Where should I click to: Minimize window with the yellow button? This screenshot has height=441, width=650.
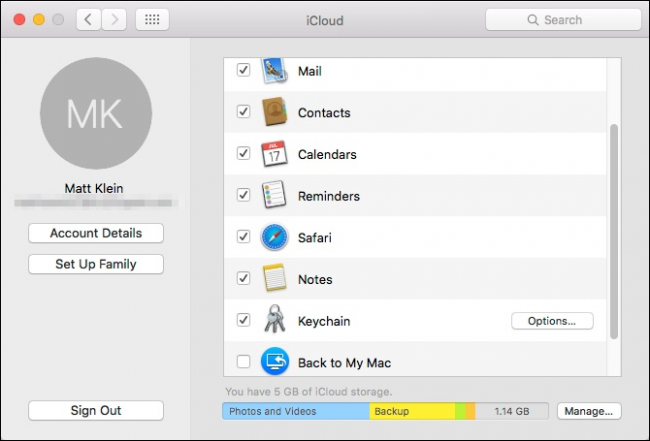[x=39, y=19]
